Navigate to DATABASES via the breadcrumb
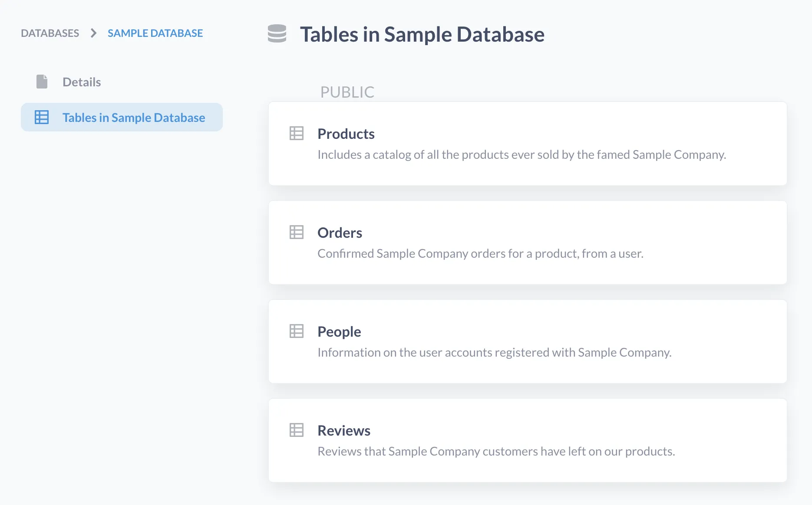Image resolution: width=812 pixels, height=505 pixels. click(x=50, y=33)
